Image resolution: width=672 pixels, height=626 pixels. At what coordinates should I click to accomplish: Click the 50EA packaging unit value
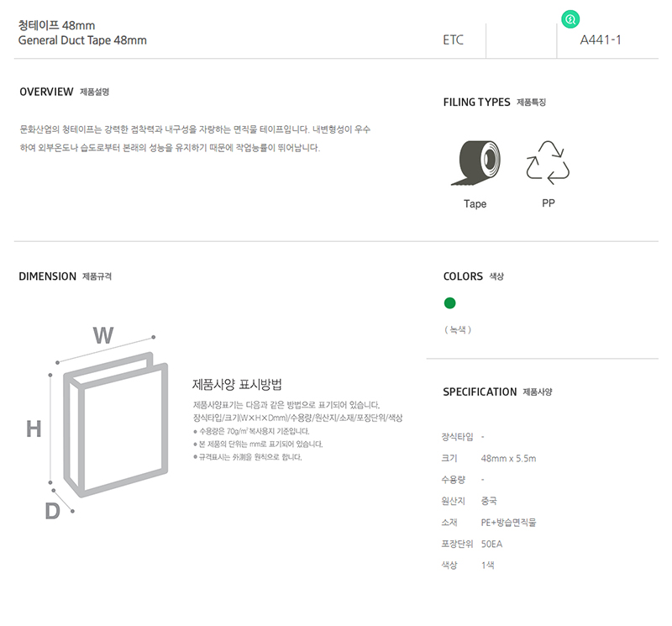coord(491,544)
